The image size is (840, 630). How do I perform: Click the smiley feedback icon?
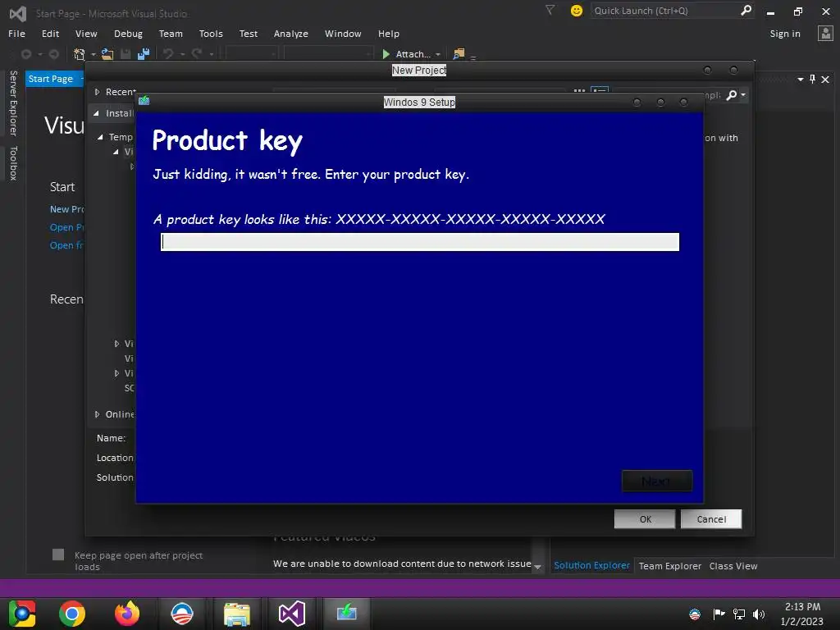click(577, 11)
